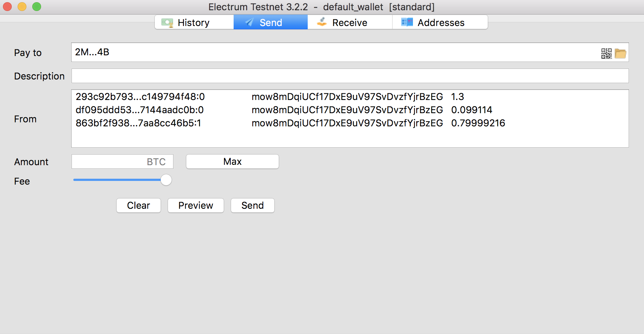Image resolution: width=644 pixels, height=334 pixels.
Task: Switch to the History tab
Action: tap(194, 22)
